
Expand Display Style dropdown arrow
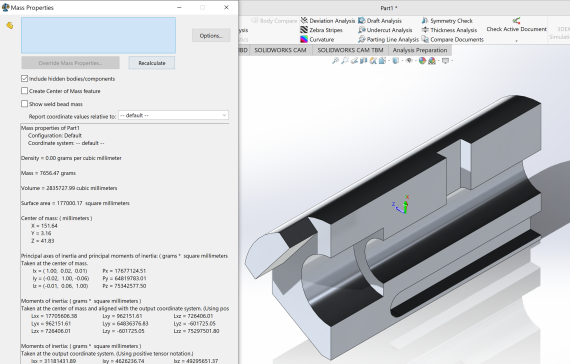coord(402,61)
